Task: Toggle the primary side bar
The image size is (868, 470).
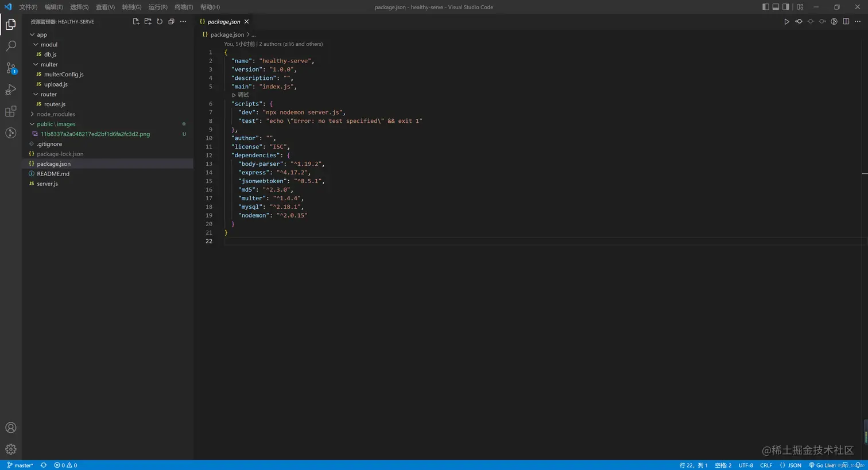Action: (x=766, y=7)
